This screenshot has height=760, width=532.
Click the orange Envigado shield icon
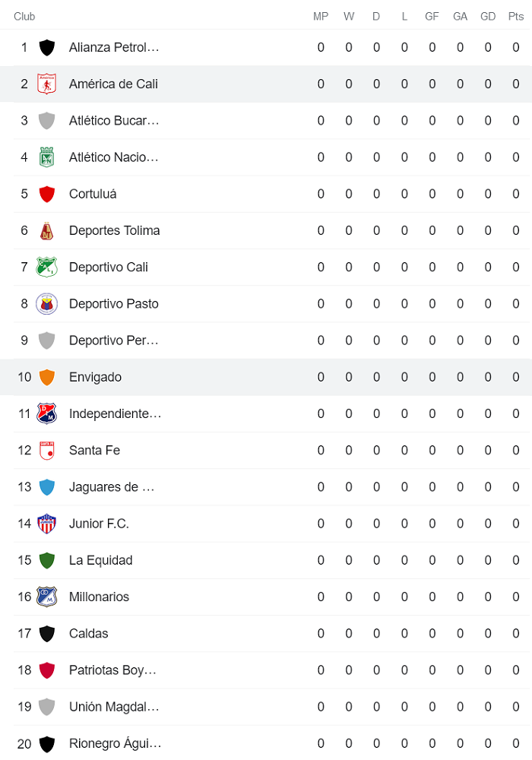[x=47, y=377]
